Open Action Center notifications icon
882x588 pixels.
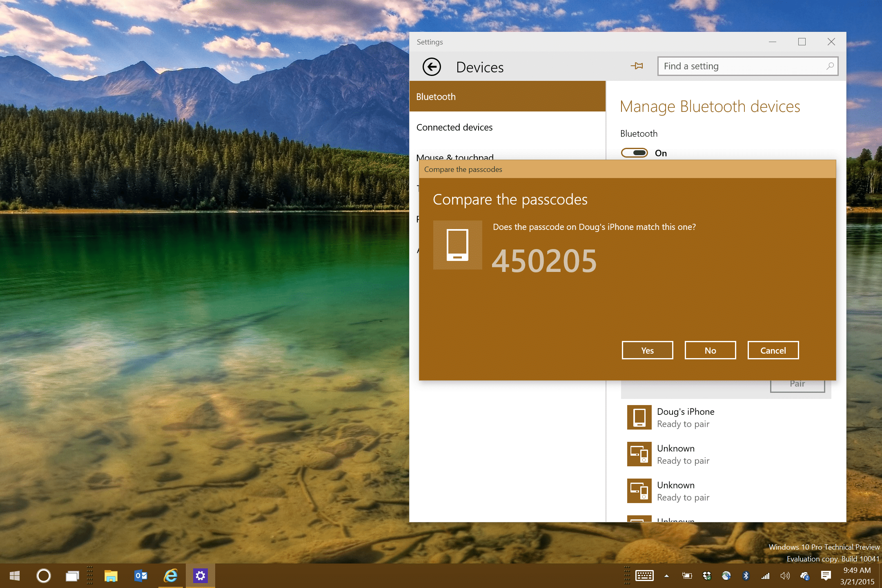tap(826, 576)
